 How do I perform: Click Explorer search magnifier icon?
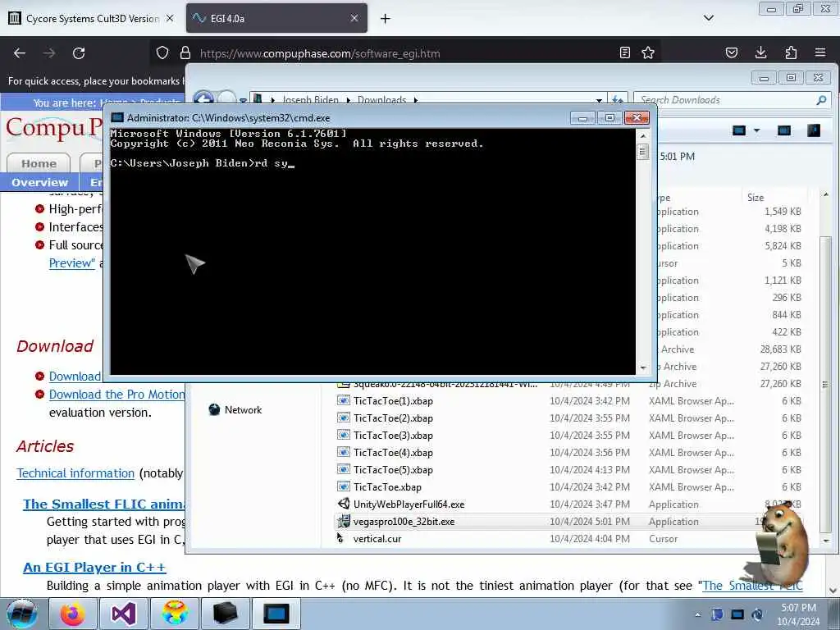[821, 100]
